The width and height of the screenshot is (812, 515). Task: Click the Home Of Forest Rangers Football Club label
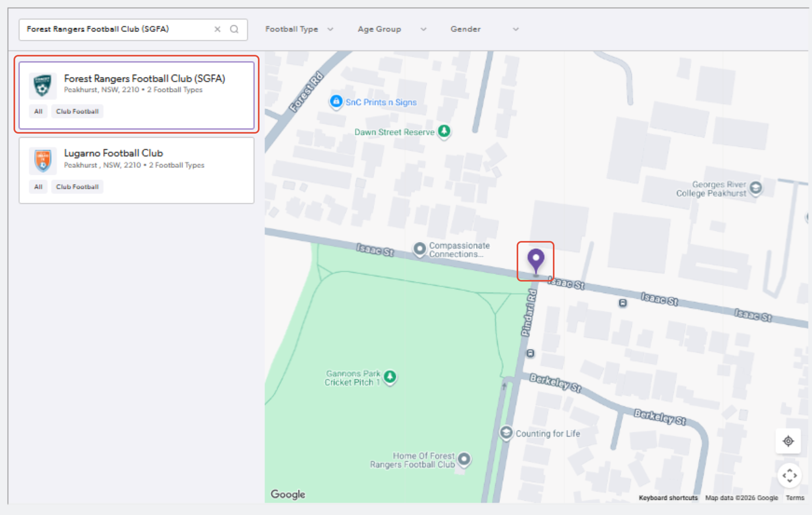tap(412, 460)
